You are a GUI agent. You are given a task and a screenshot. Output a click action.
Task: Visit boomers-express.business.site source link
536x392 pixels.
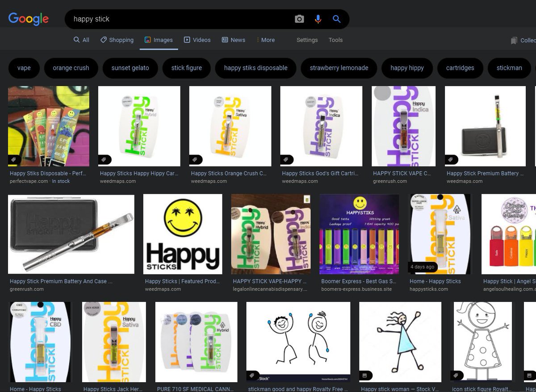click(x=356, y=289)
